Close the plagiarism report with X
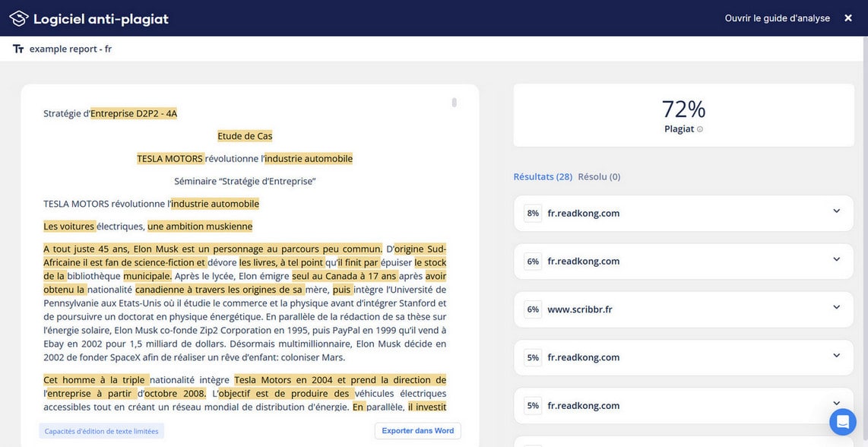Image resolution: width=868 pixels, height=447 pixels. 848,18
